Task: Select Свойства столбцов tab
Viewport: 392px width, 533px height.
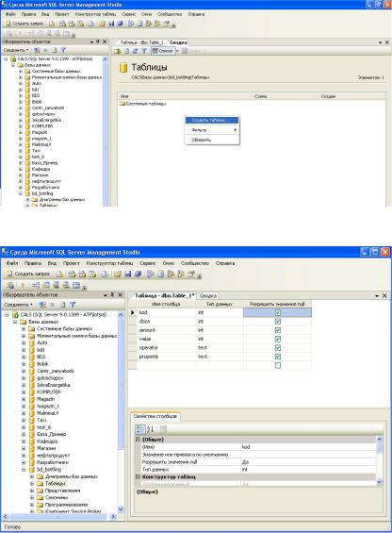Action: click(x=155, y=416)
